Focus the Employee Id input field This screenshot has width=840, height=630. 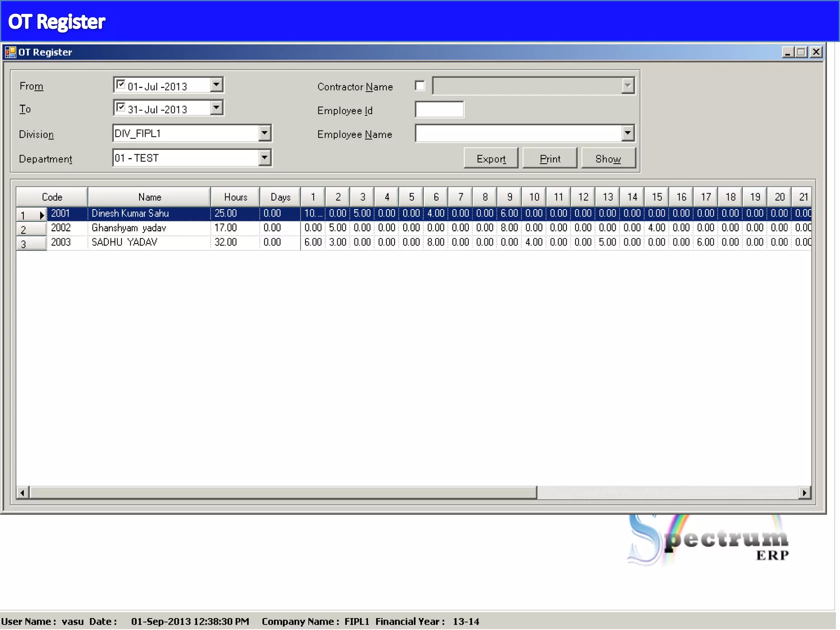tap(439, 110)
